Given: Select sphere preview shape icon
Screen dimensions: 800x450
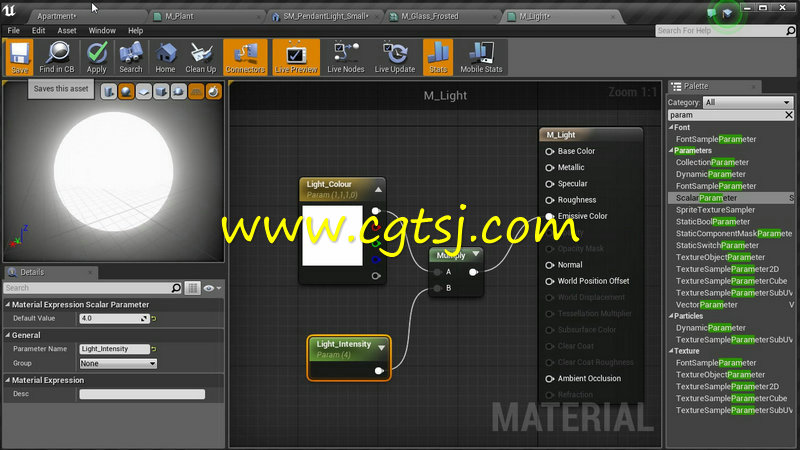Looking at the screenshot, I should click(126, 92).
